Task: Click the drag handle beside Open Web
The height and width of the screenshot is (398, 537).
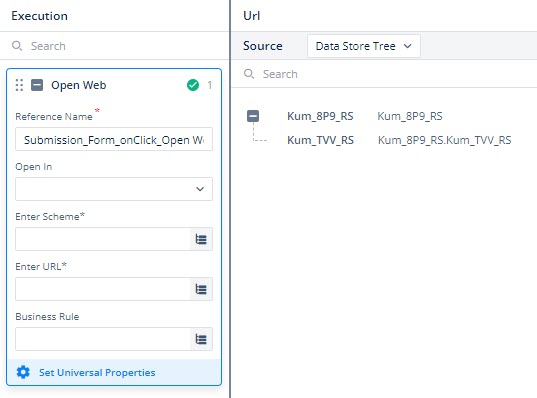Action: [20, 85]
